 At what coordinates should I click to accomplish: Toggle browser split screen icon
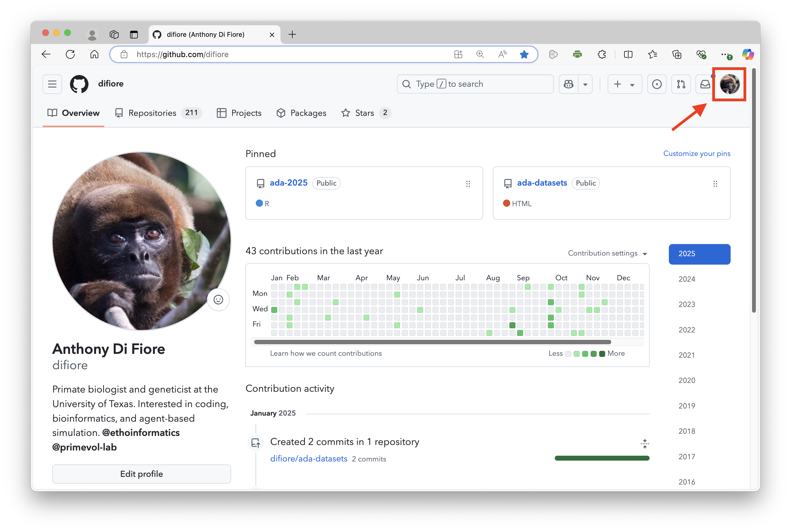tap(628, 54)
